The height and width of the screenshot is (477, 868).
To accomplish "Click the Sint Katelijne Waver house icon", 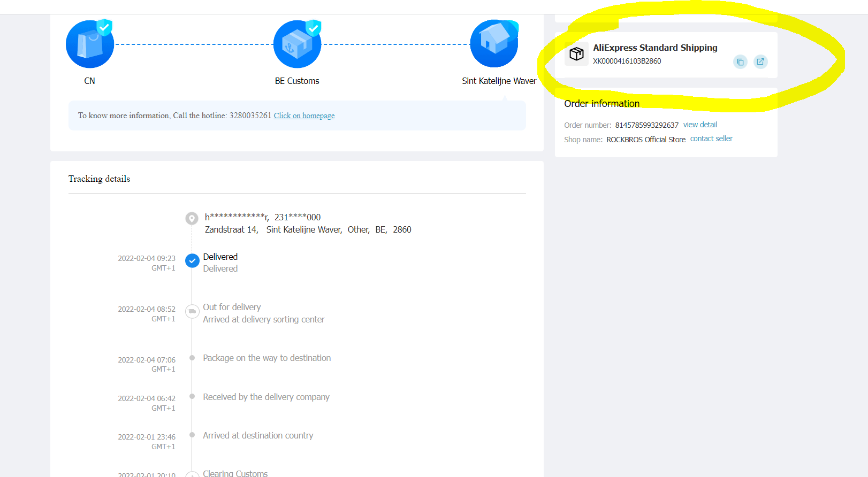I will (494, 44).
